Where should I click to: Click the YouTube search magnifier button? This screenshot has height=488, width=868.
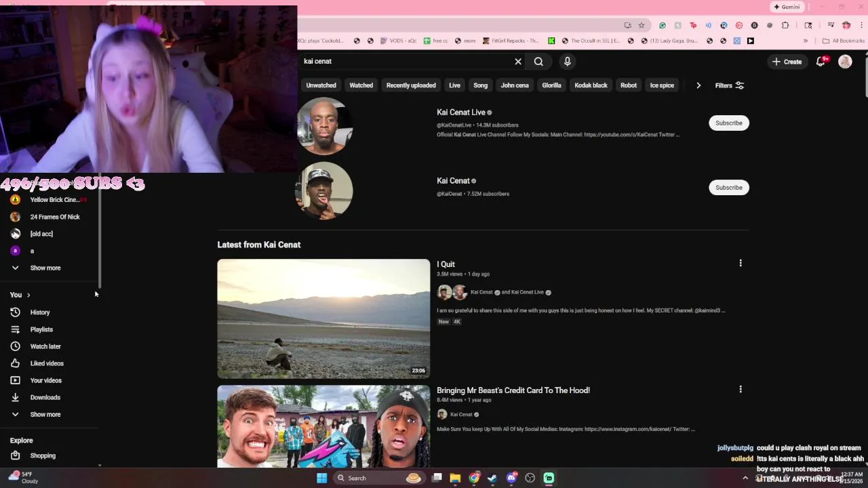point(538,62)
